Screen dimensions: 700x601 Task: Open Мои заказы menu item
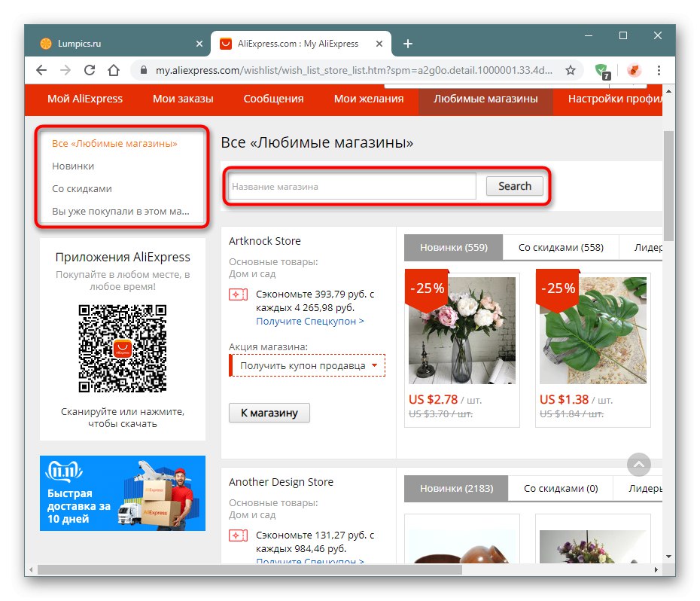pos(183,99)
